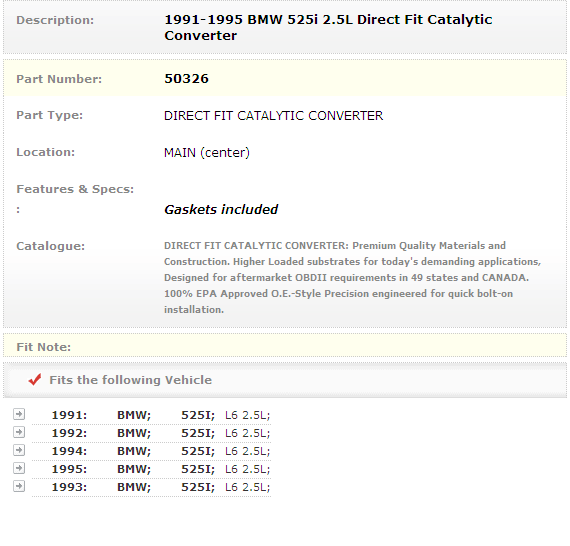Click the arrow icon beside 1995 BMW
Image resolution: width=570 pixels, height=546 pixels.
(19, 468)
